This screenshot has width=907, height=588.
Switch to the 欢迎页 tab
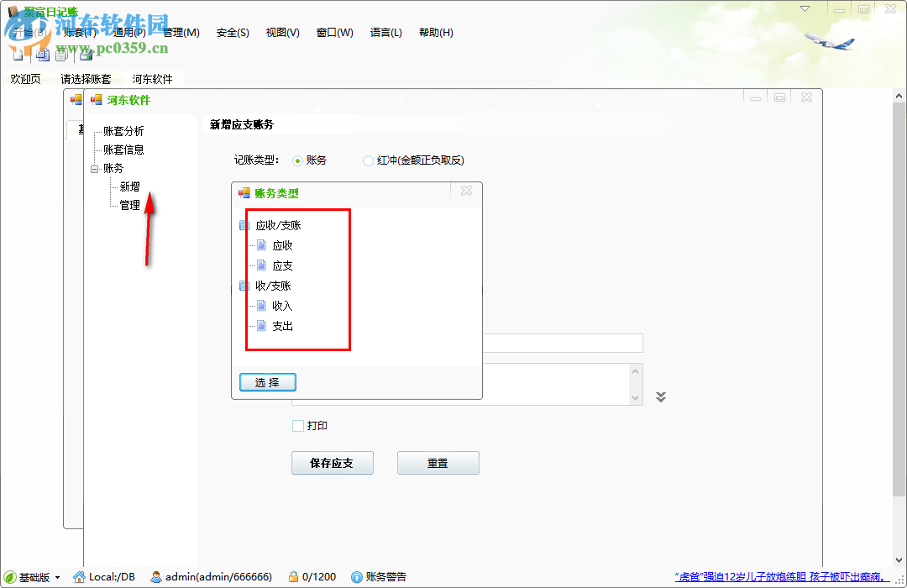pos(26,77)
